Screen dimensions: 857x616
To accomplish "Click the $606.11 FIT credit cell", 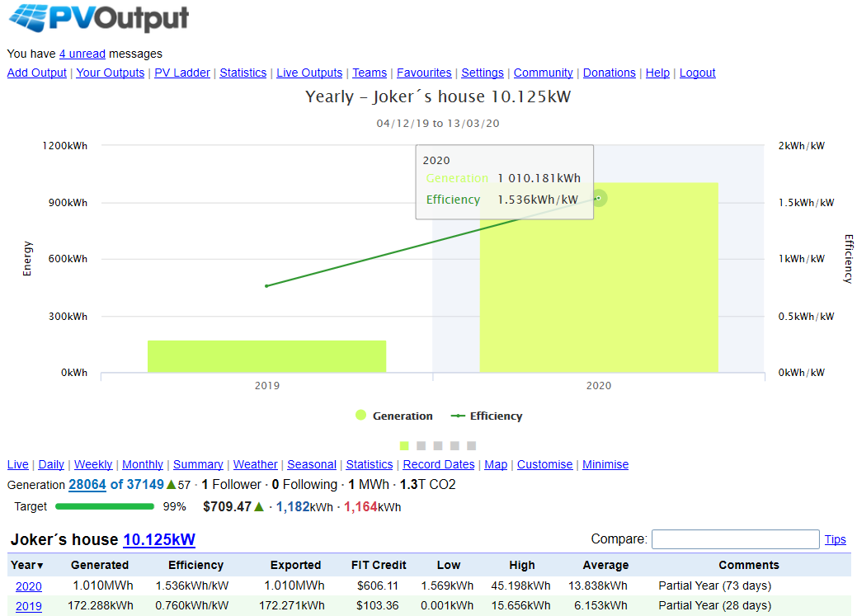I will coord(378,586).
